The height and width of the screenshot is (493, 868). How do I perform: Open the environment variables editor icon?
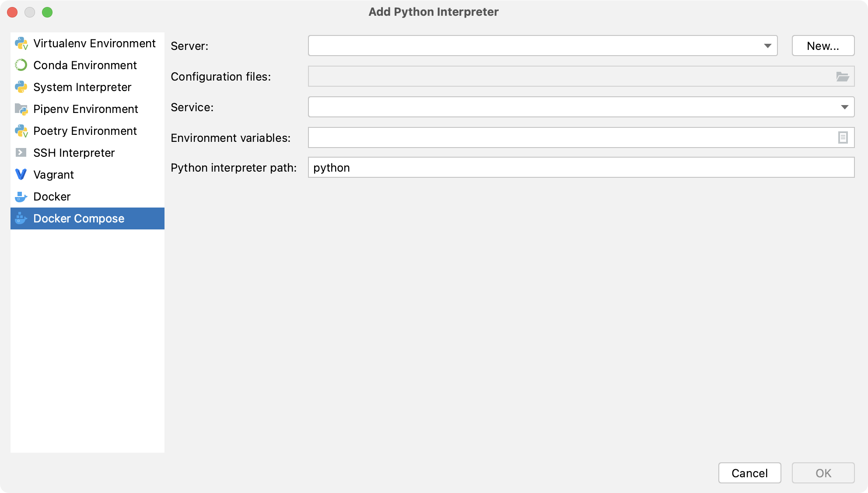pyautogui.click(x=843, y=137)
